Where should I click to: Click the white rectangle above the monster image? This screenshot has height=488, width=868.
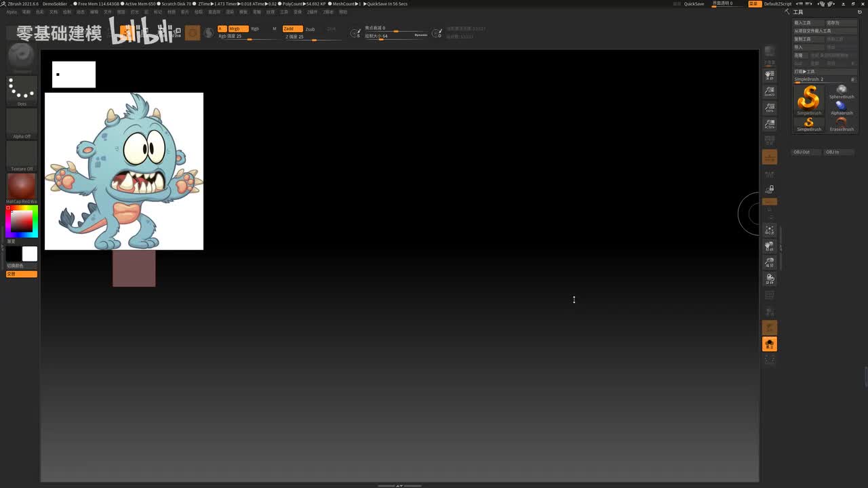click(x=74, y=75)
